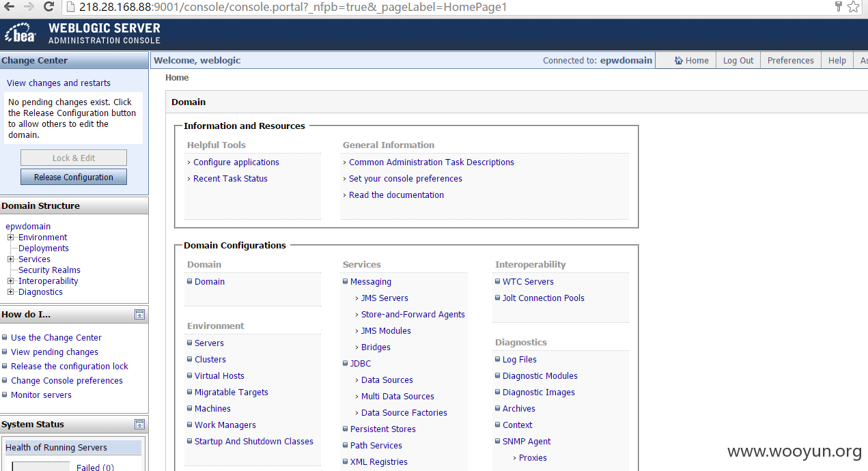Click the browser back arrow
Image resolution: width=868 pixels, height=471 pixels.
pyautogui.click(x=9, y=7)
